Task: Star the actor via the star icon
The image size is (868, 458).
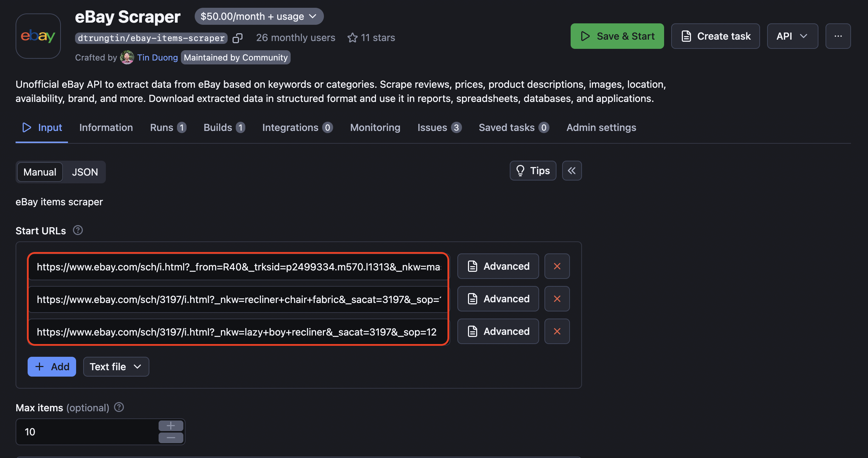Action: click(x=352, y=38)
